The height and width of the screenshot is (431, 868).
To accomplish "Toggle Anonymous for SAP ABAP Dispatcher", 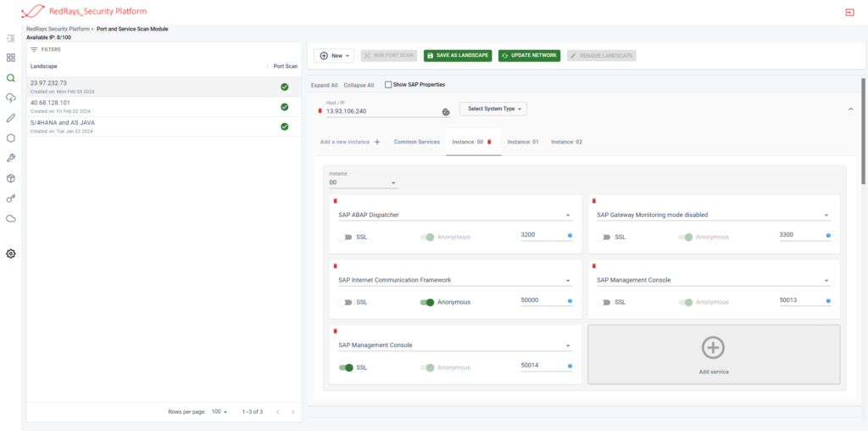I will [x=427, y=237].
